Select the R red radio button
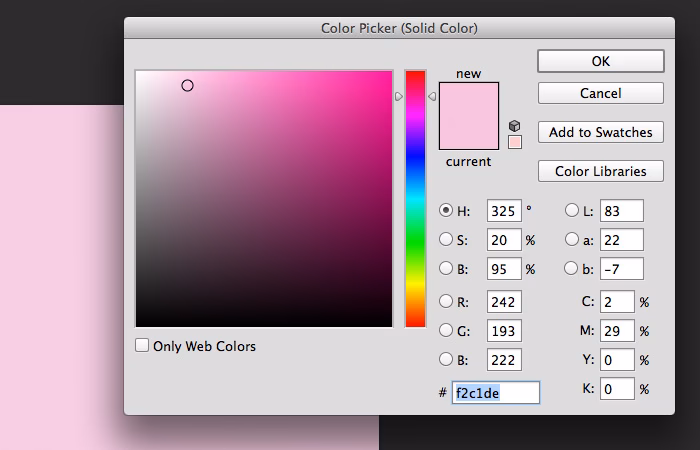Viewport: 700px width, 450px height. [446, 301]
